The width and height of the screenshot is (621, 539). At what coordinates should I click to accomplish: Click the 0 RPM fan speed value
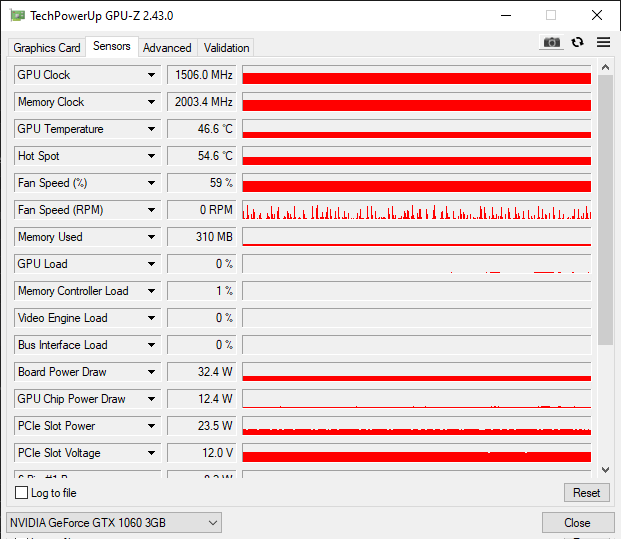202,210
